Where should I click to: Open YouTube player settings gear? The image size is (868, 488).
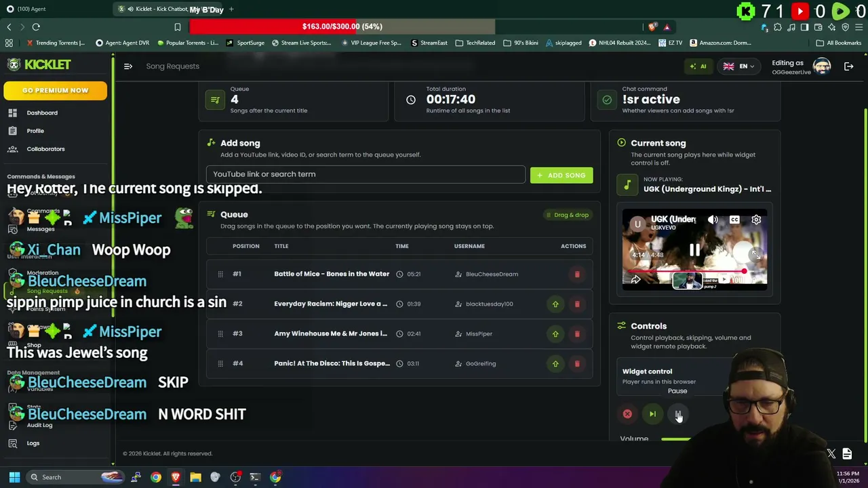pos(756,220)
